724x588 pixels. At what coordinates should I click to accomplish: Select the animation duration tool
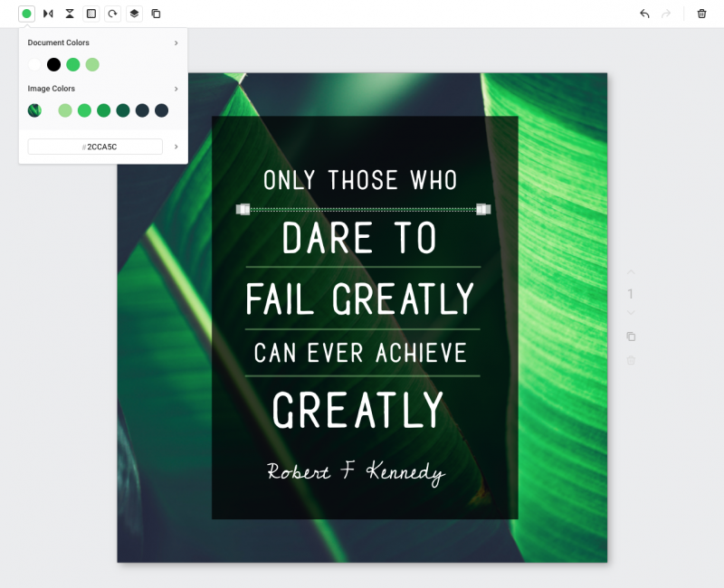tap(70, 14)
